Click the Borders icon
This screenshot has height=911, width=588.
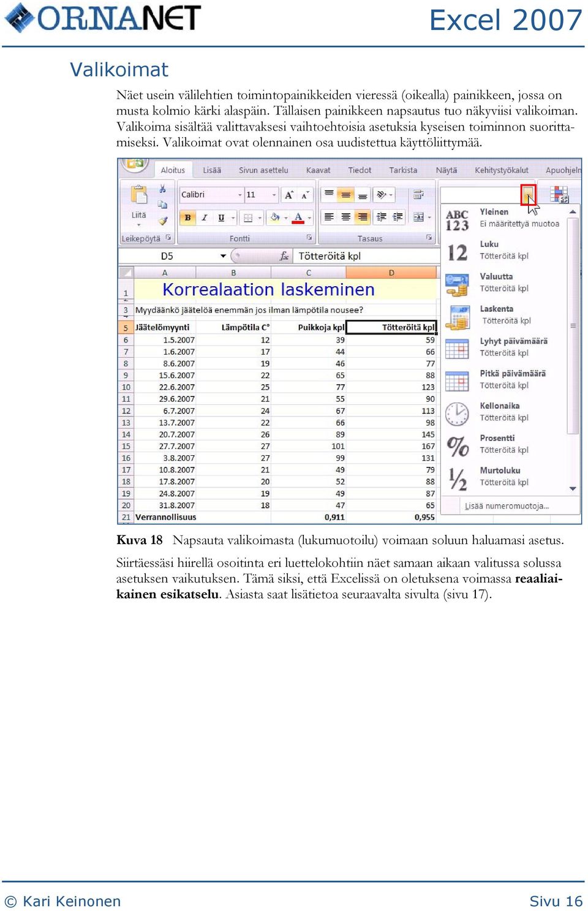(248, 217)
